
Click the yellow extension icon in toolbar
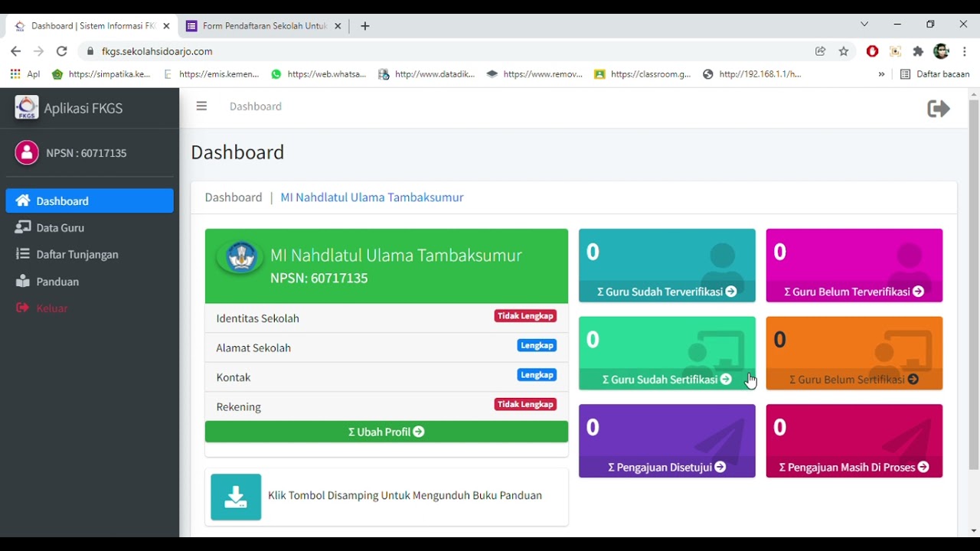(895, 51)
